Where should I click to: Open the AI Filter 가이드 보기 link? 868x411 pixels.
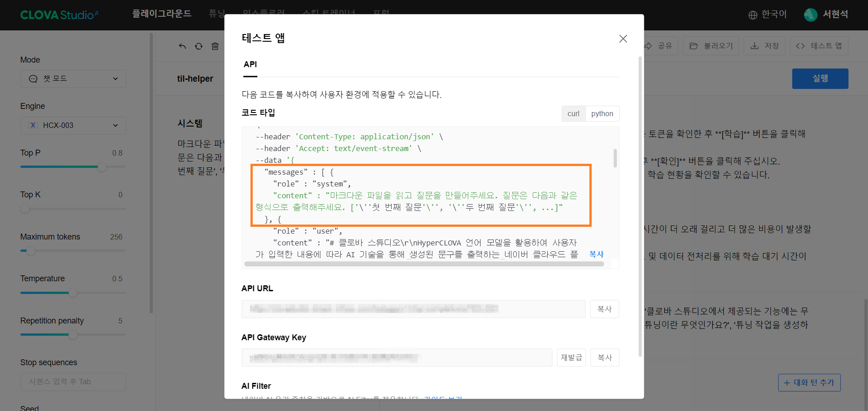pos(443,398)
